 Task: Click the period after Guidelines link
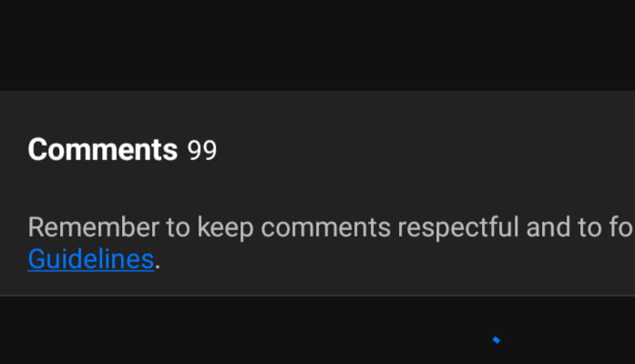[x=158, y=267]
